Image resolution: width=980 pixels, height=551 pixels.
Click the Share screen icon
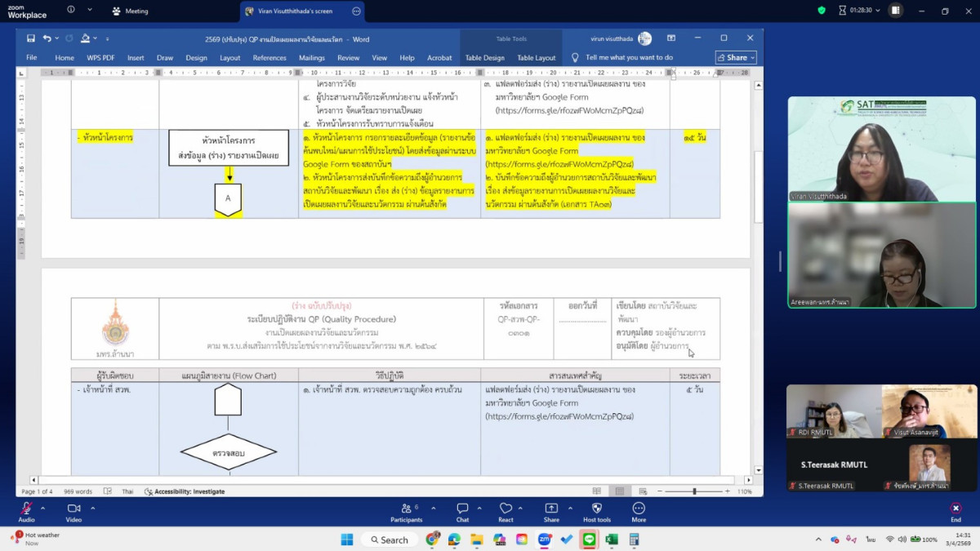click(551, 509)
